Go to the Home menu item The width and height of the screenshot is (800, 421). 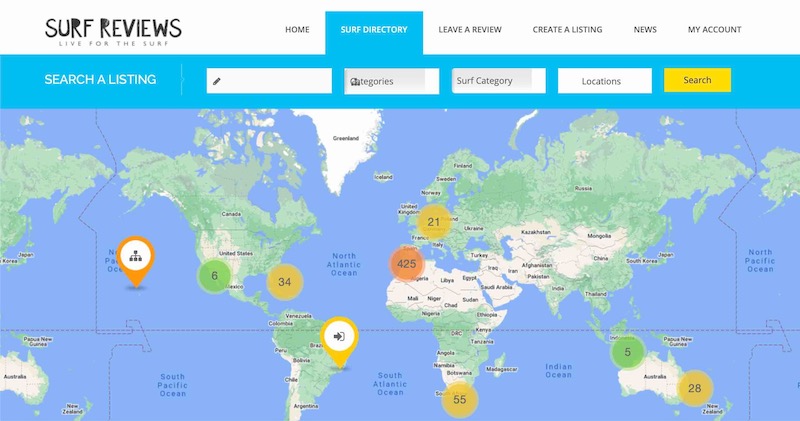click(x=297, y=30)
